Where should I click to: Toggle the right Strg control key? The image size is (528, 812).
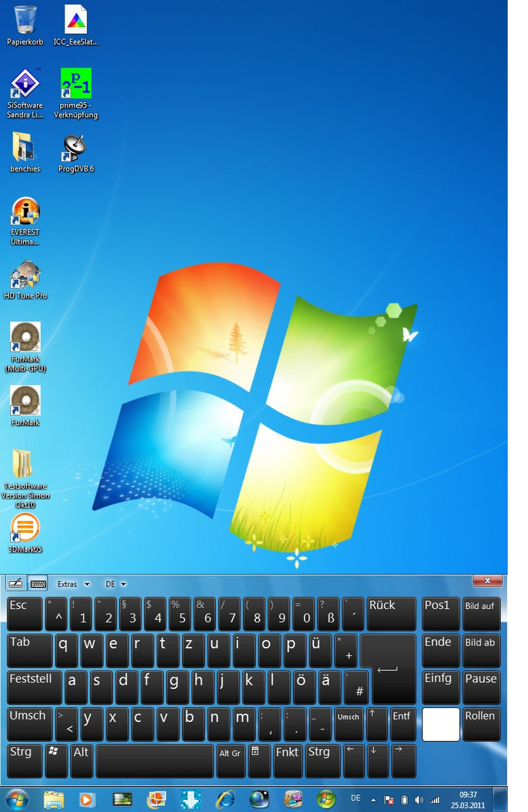[x=323, y=761]
